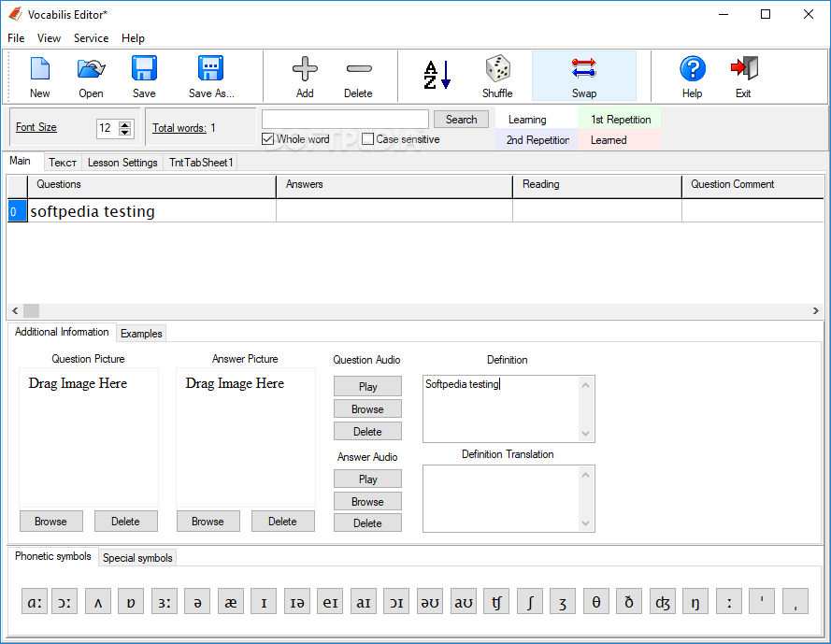
Task: Insert phonetic symbol æ
Action: coord(231,602)
